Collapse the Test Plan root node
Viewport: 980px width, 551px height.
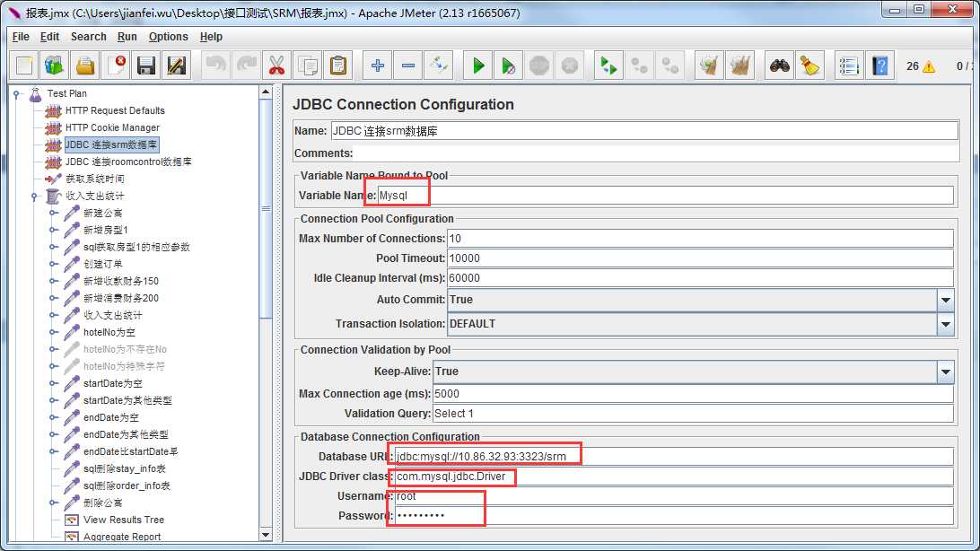17,93
